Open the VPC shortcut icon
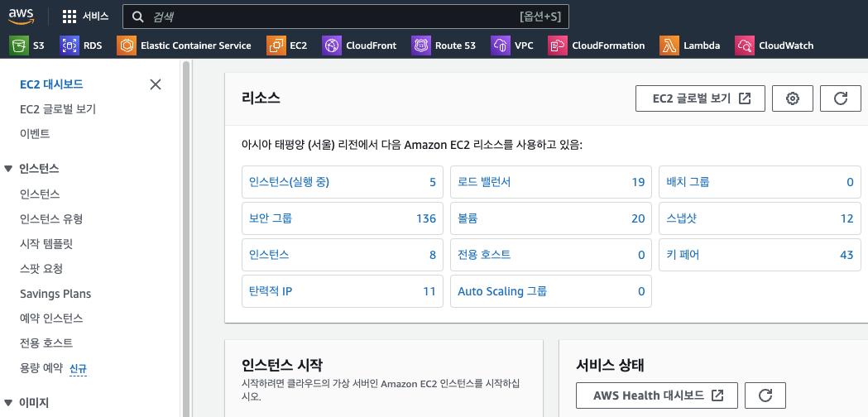Image resolution: width=868 pixels, height=417 pixels. [501, 46]
